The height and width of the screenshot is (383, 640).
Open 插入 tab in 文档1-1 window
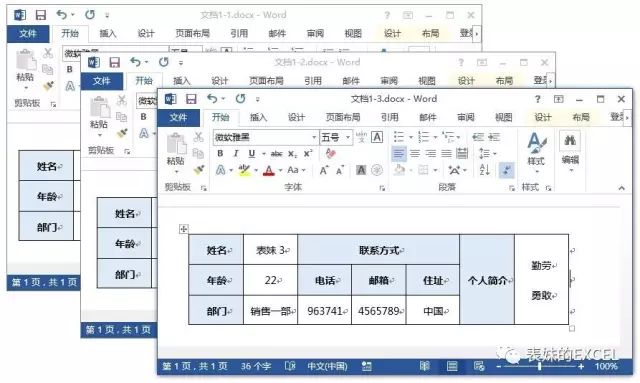[108, 33]
